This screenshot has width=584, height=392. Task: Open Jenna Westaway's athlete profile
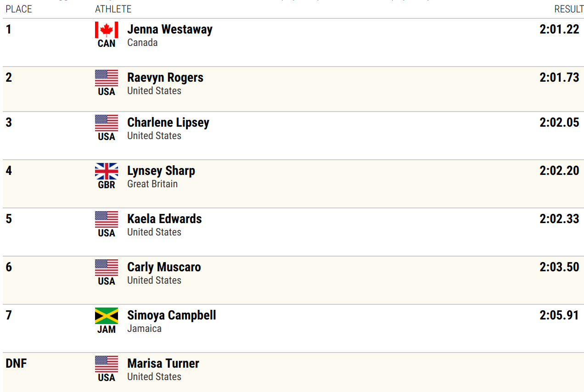coord(170,29)
